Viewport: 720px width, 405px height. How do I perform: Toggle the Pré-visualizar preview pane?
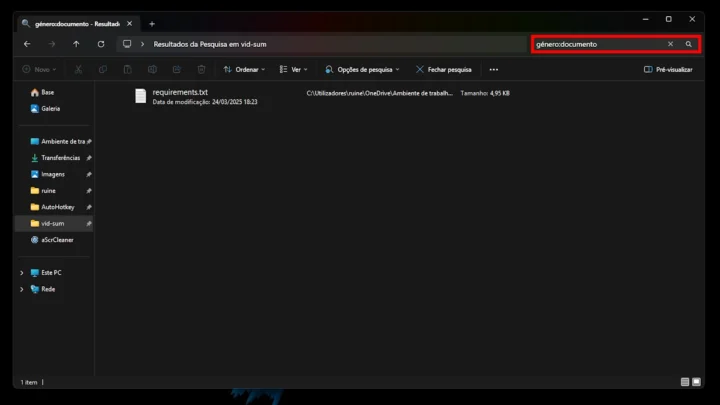(x=668, y=70)
